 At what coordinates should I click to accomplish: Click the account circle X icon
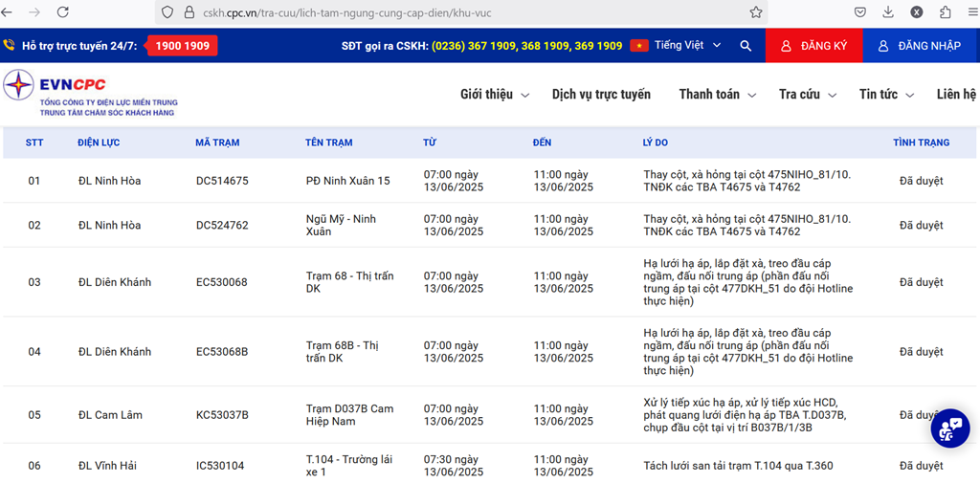click(916, 11)
